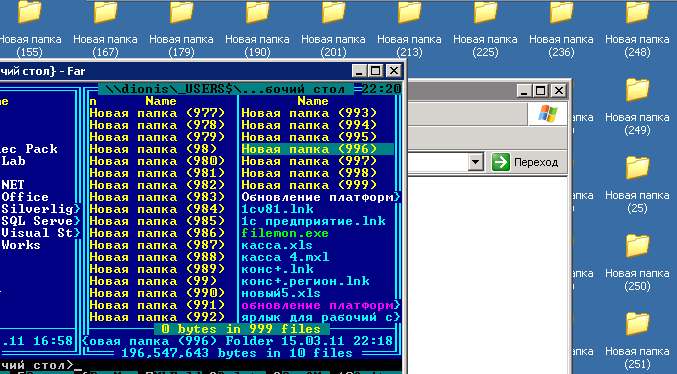Click the Far panel path title \\dionis\_USERS$
The height and width of the screenshot is (374, 677).
click(225, 89)
